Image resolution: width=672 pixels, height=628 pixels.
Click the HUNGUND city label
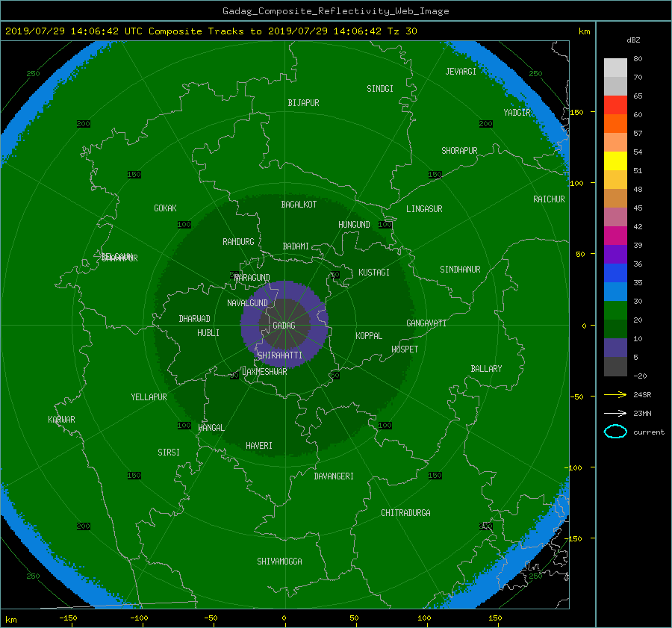click(354, 225)
